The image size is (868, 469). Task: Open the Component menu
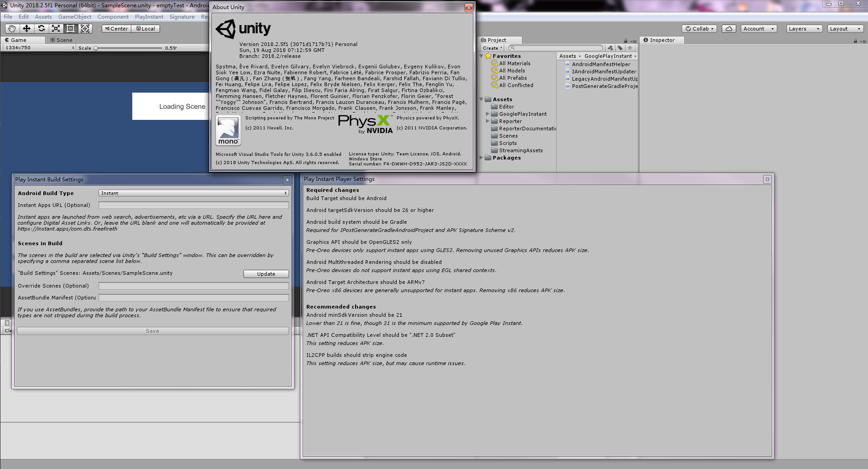[x=113, y=17]
